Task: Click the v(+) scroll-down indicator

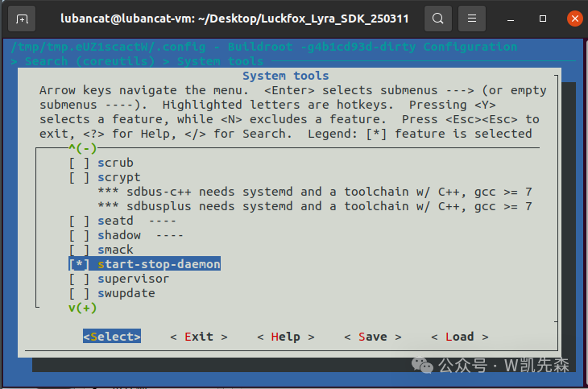Action: tap(82, 308)
